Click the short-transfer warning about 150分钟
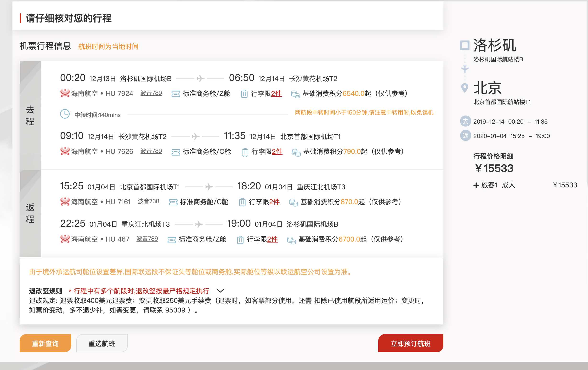The height and width of the screenshot is (370, 588). [364, 112]
